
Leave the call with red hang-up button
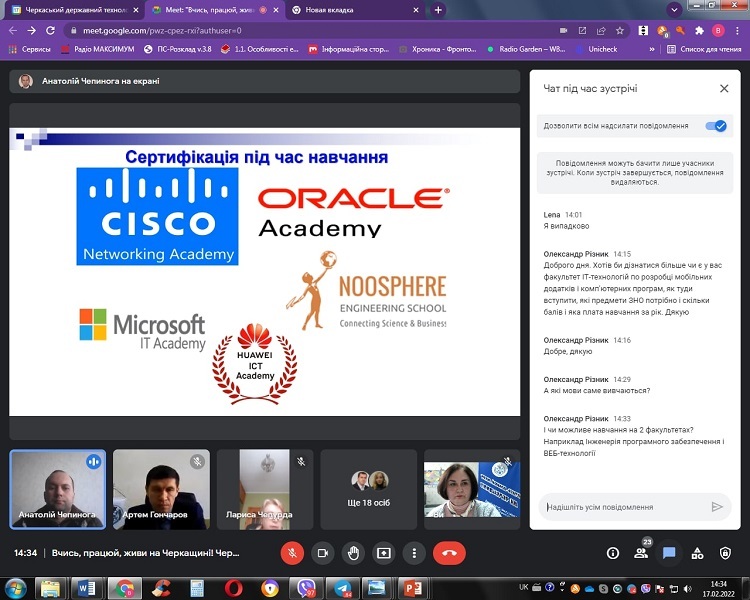coord(449,553)
